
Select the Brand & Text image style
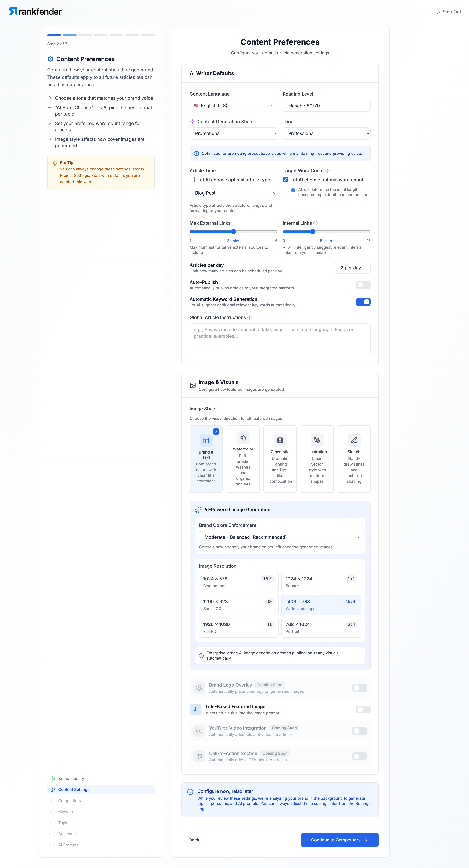pyautogui.click(x=206, y=459)
